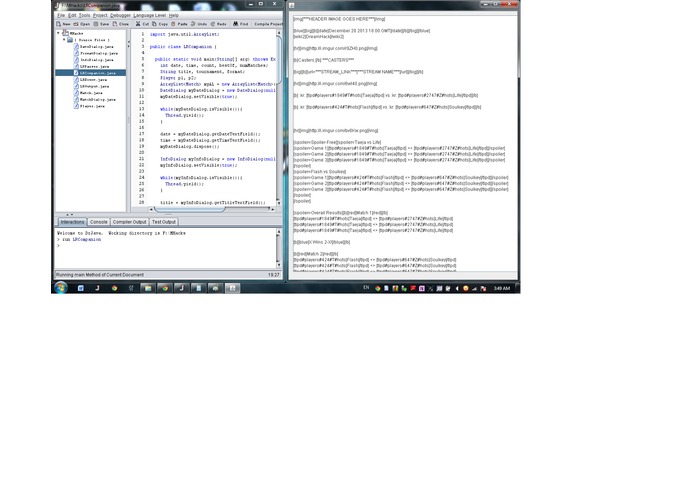Switch to the Compiler Output tab
The image size is (695, 494).
129,222
